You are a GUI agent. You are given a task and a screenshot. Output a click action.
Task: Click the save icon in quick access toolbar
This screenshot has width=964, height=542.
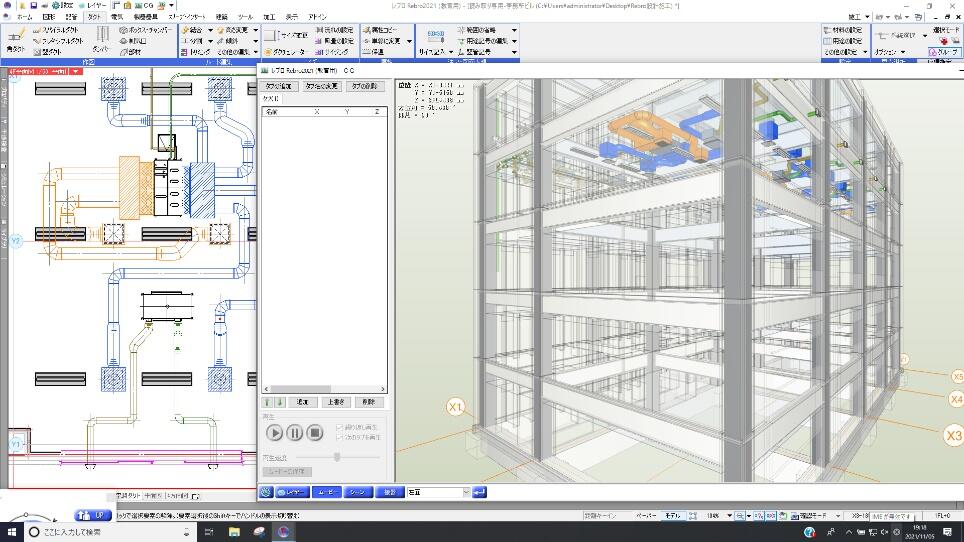click(33, 6)
